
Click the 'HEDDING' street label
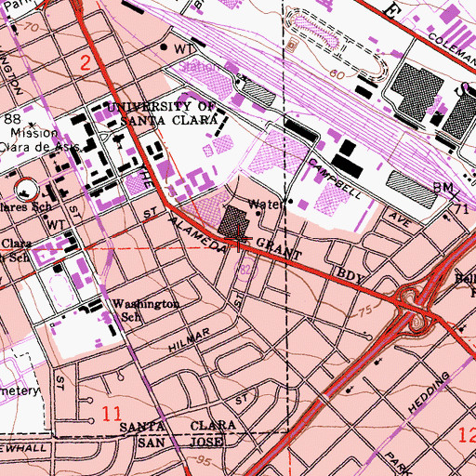(x=429, y=392)
